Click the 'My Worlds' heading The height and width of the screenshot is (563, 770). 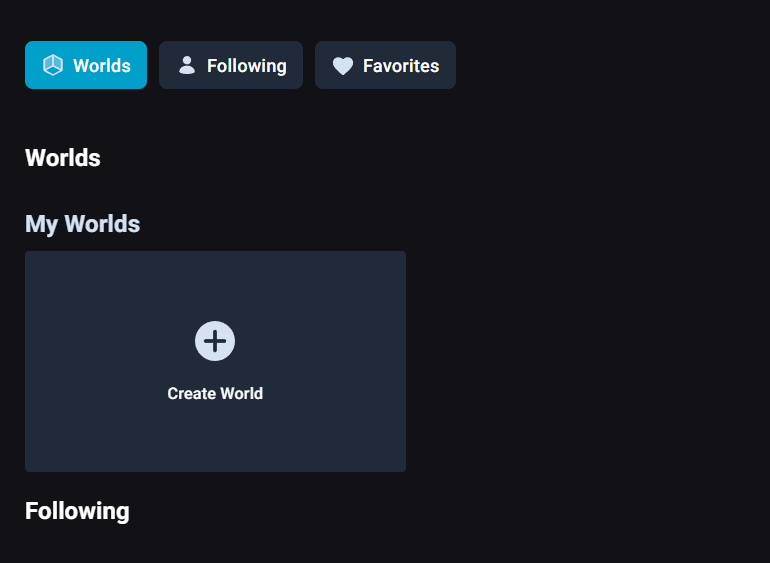click(x=82, y=224)
